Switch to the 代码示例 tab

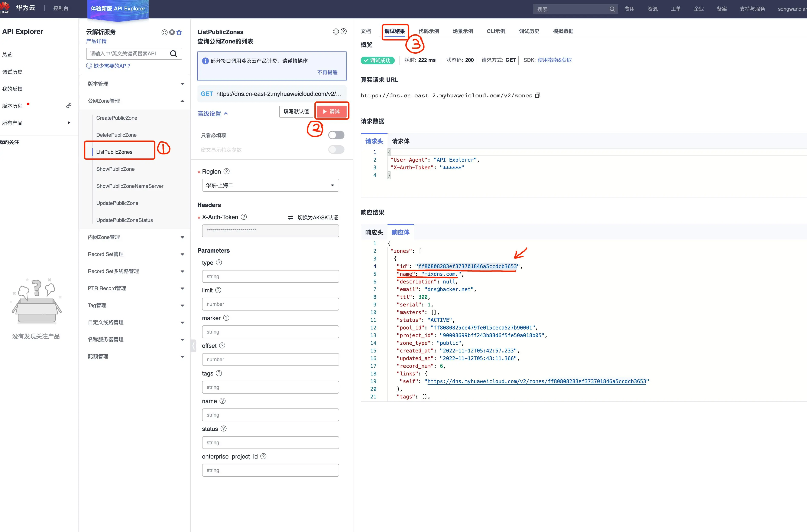[x=428, y=31]
